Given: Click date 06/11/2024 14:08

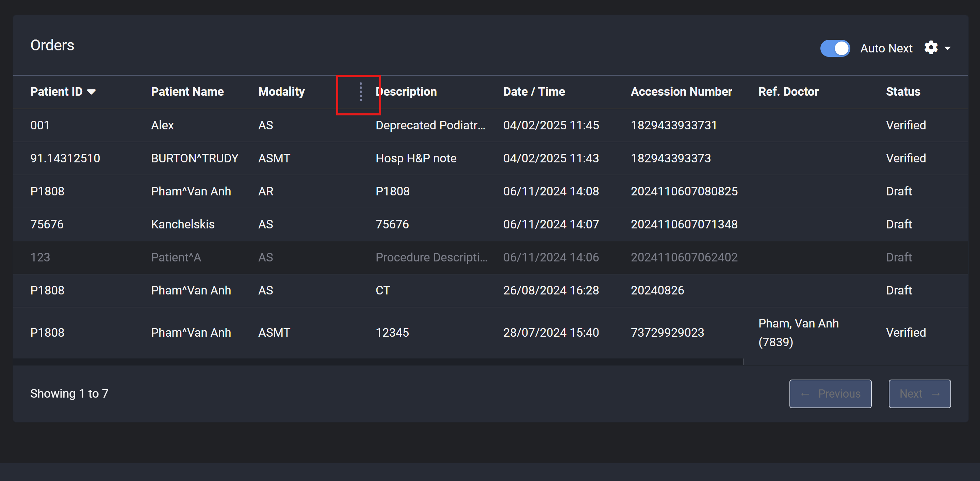Looking at the screenshot, I should (x=551, y=191).
